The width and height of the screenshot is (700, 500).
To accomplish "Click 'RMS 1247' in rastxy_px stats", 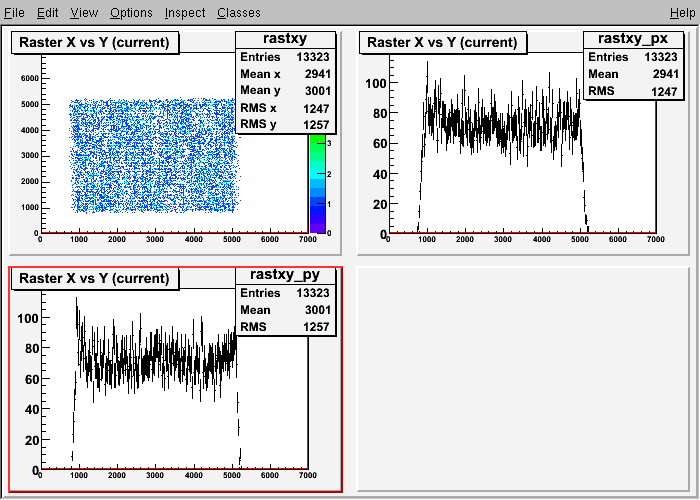I will 633,91.
